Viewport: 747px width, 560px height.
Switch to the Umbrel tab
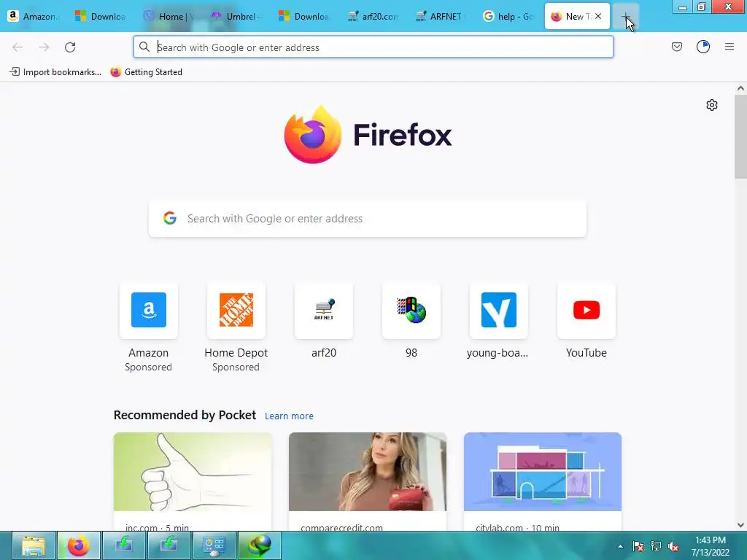pos(237,17)
